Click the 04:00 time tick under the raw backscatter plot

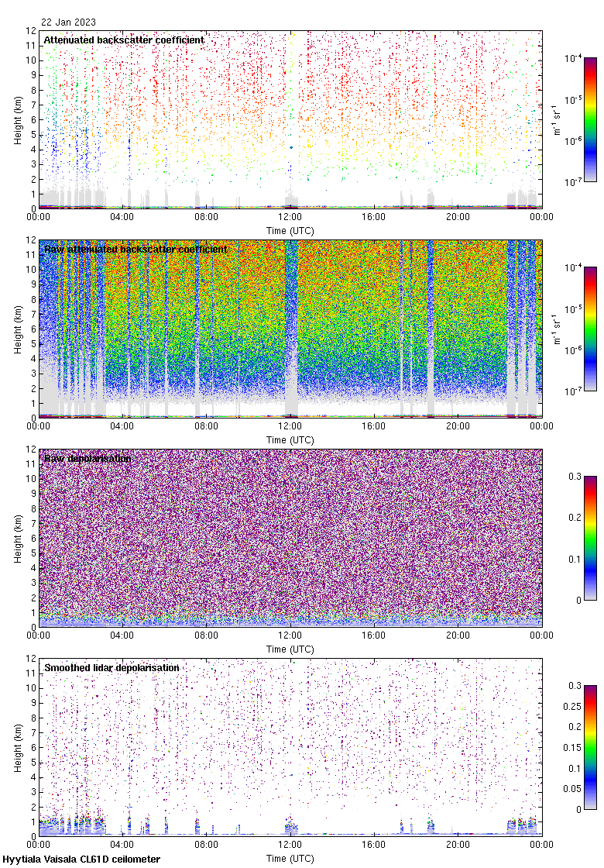[x=122, y=426]
